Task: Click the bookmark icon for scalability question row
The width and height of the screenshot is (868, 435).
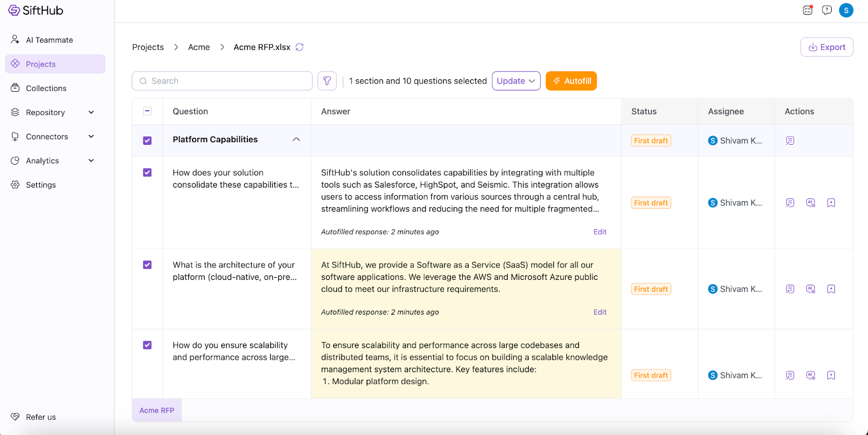Action: click(x=831, y=375)
